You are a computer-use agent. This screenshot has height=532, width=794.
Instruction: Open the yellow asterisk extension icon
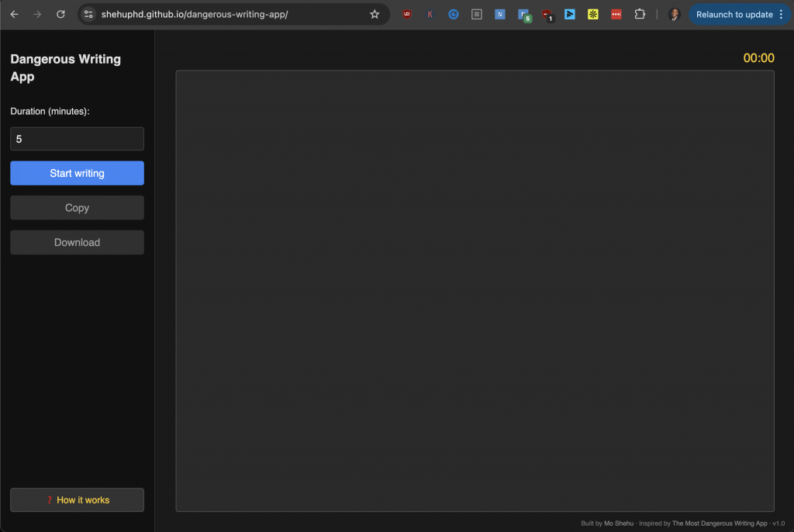pyautogui.click(x=593, y=14)
